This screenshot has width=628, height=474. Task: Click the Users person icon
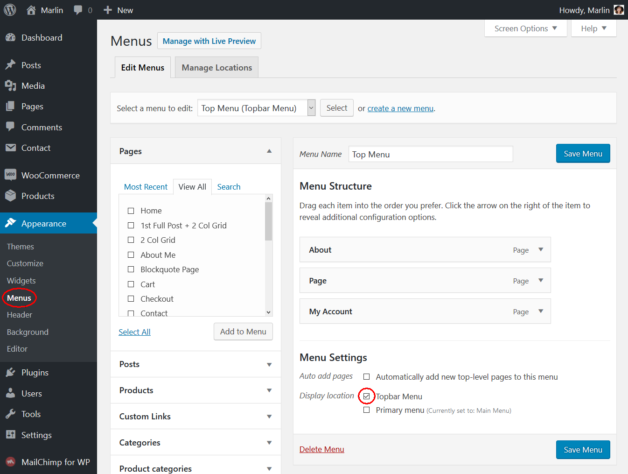coord(10,393)
